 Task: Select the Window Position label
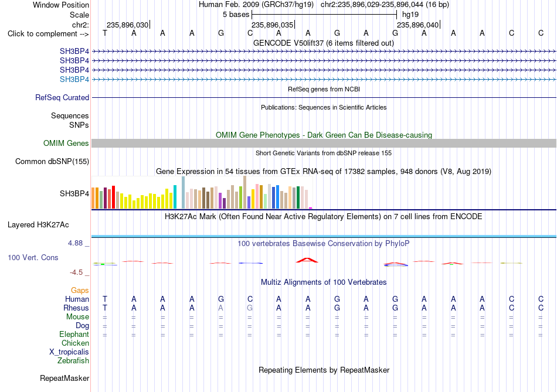[61, 5]
